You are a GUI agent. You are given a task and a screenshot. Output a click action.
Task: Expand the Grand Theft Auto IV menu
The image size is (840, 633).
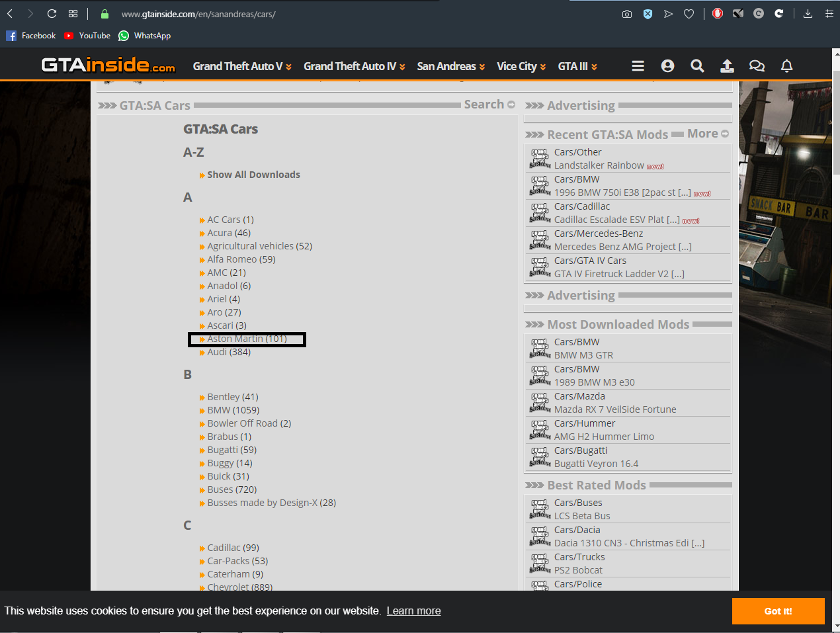coord(355,66)
